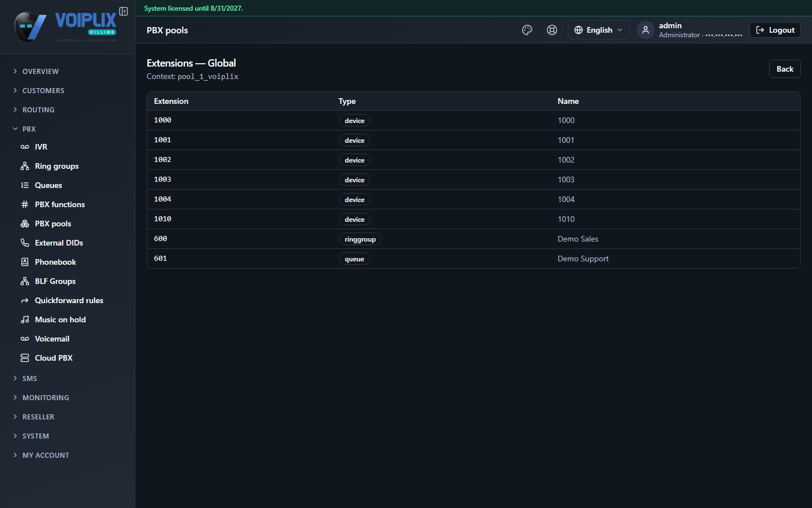Click the Voiplix logo
812x508 pixels.
pos(65,27)
